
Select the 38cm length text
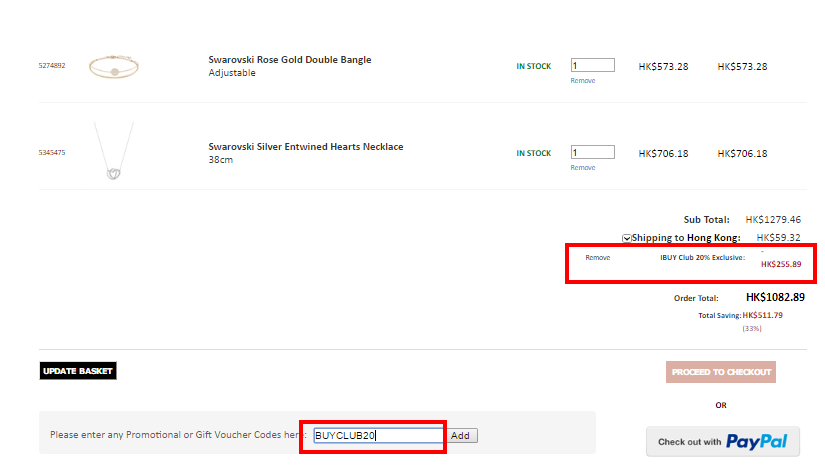click(220, 160)
